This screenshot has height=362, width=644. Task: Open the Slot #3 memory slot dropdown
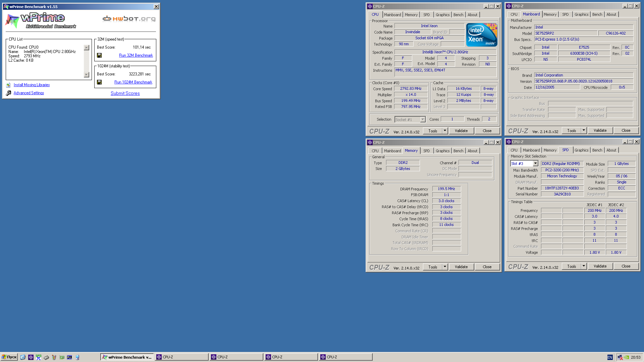point(535,164)
